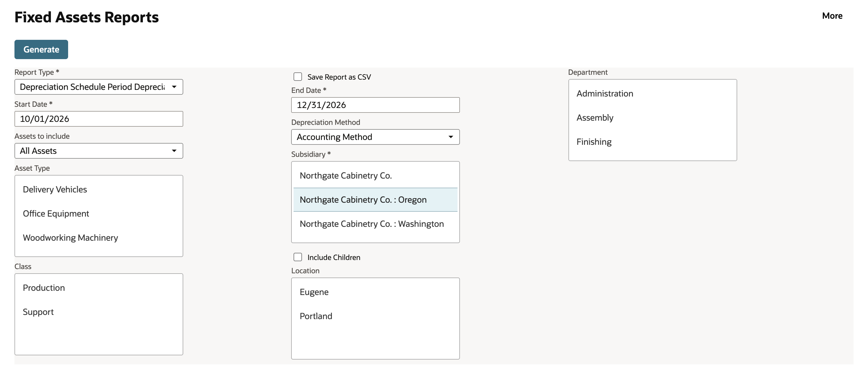Select Portland in Location list

(x=375, y=316)
